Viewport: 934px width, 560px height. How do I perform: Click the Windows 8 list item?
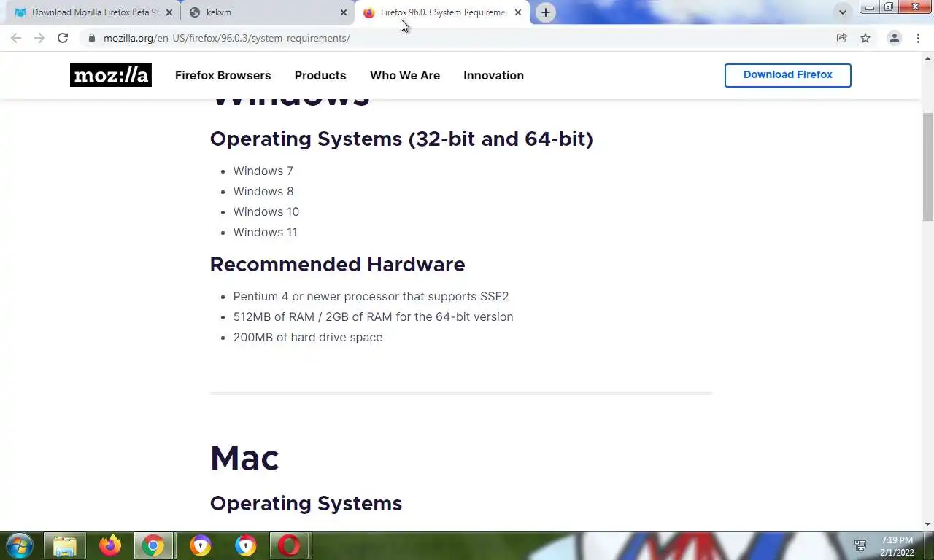263,191
